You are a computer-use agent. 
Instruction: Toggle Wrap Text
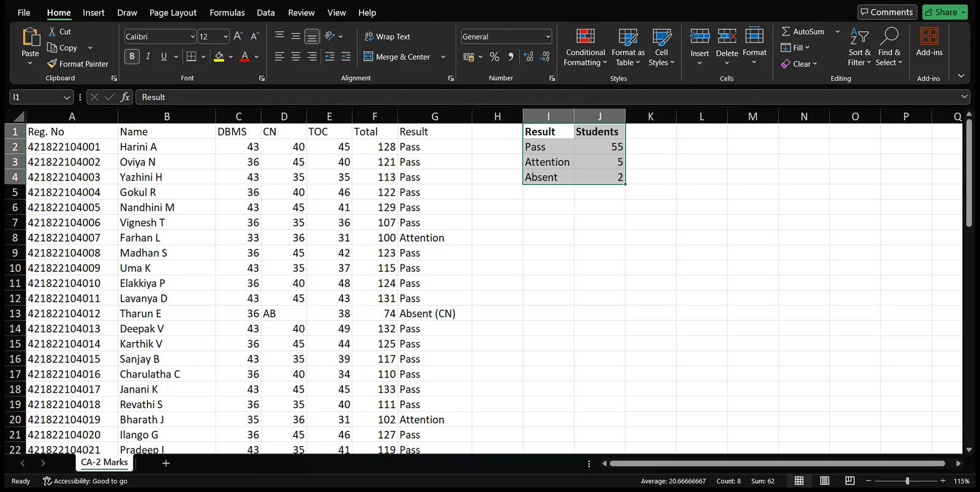coord(387,37)
